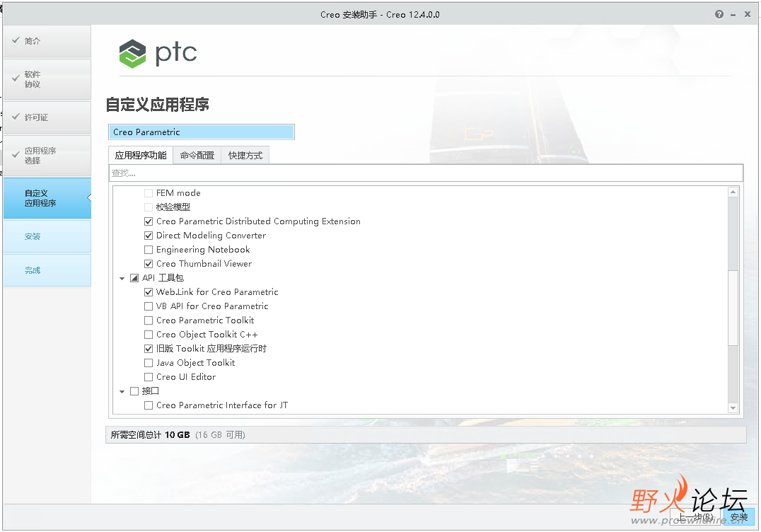This screenshot has width=761, height=532.
Task: Enable the 校验模型 checkbox
Action: [x=149, y=207]
